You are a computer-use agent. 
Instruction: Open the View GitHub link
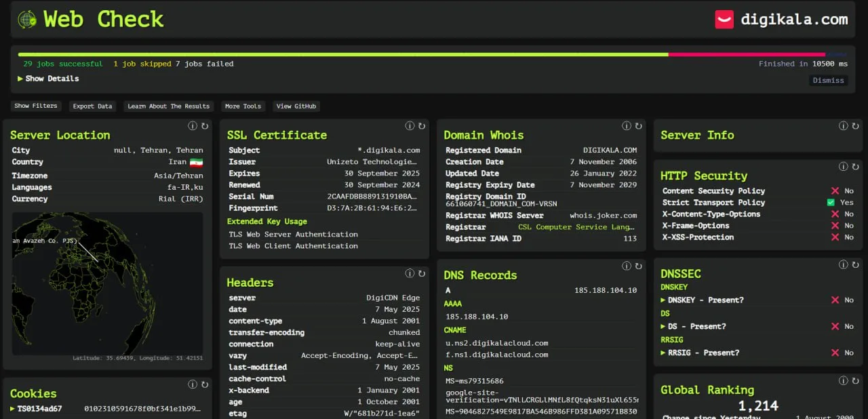pyautogui.click(x=296, y=106)
